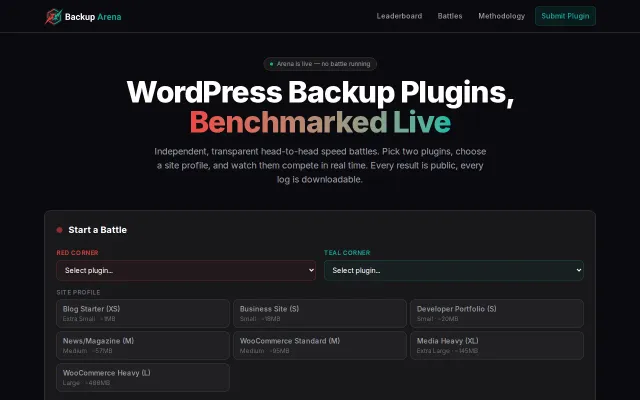
Task: Click the 'RED CORNER' label
Action: 77,253
